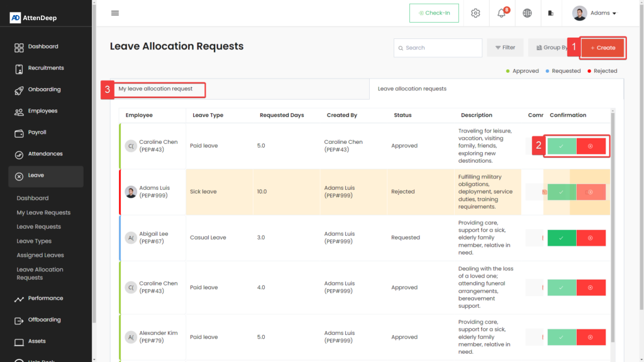The height and width of the screenshot is (362, 644).
Task: Open the Filter dropdown
Action: pos(505,48)
